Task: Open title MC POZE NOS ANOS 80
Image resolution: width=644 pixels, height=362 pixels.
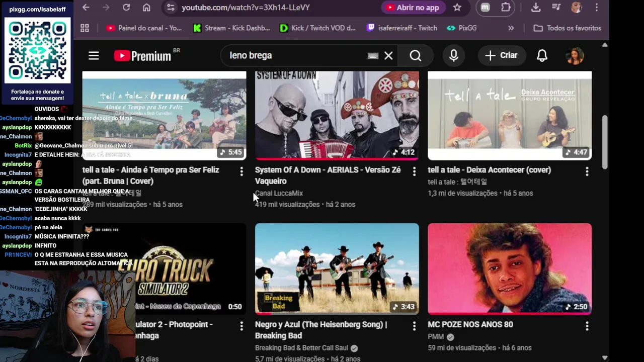Action: 470,324
